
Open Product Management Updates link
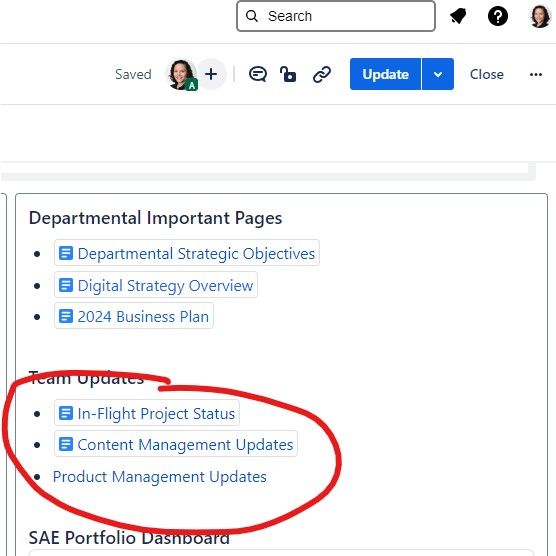tap(160, 477)
